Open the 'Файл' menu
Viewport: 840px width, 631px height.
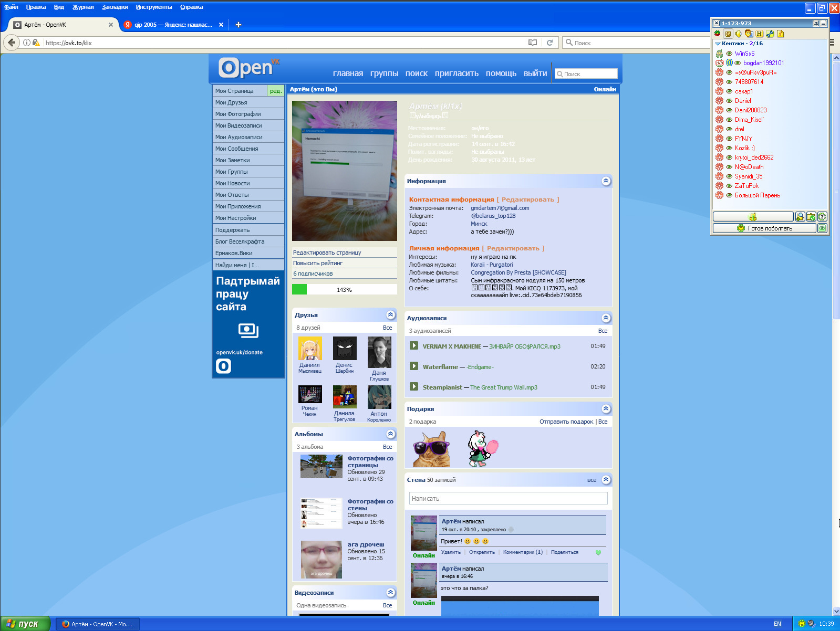pos(11,7)
